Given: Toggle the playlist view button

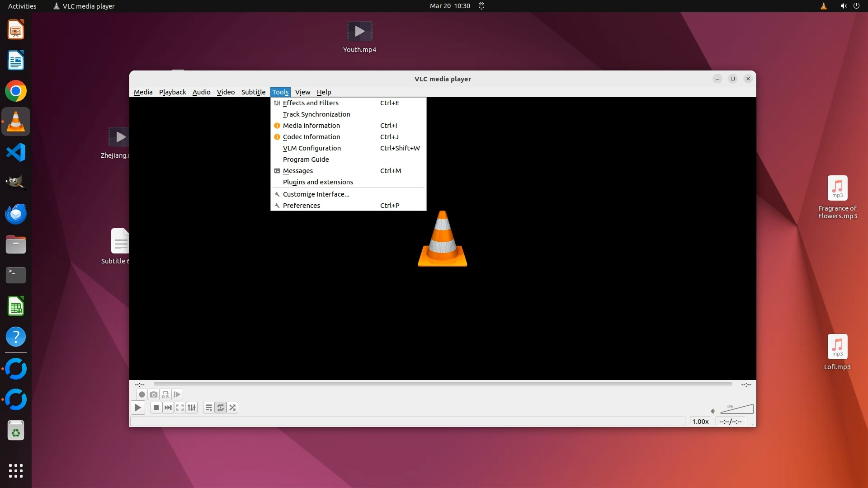Looking at the screenshot, I should pyautogui.click(x=208, y=408).
